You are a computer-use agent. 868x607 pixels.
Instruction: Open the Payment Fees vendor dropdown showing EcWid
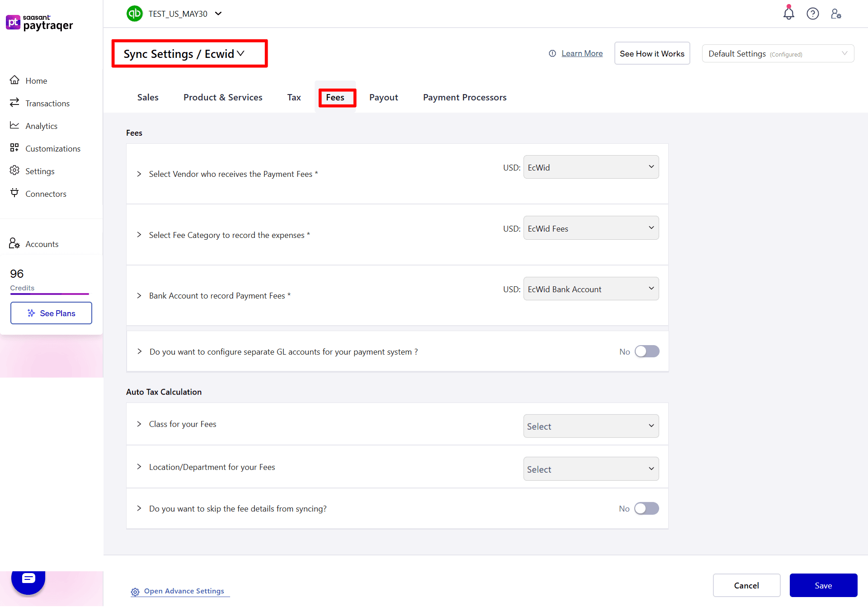click(590, 167)
